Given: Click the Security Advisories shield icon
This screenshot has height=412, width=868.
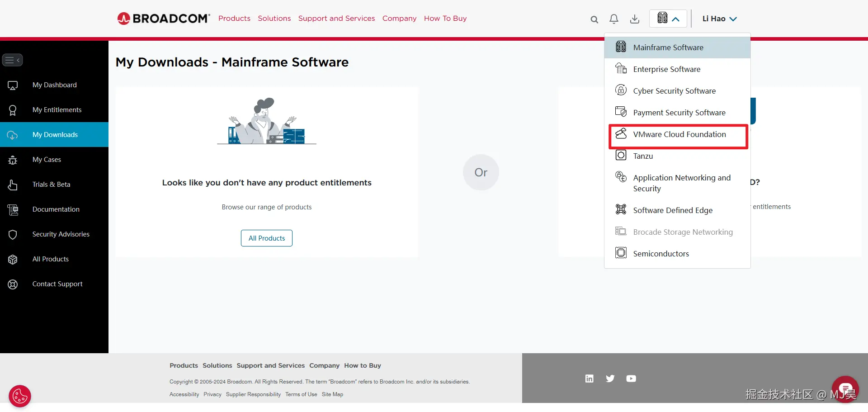Looking at the screenshot, I should (13, 234).
